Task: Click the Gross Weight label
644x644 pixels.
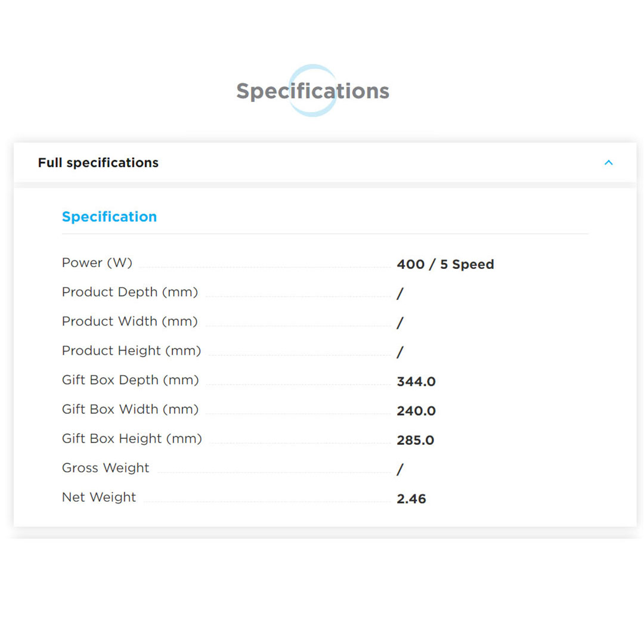Action: point(106,468)
